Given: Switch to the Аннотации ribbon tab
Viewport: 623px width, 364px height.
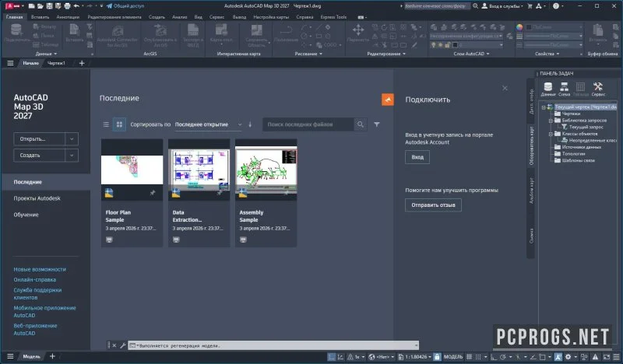Looking at the screenshot, I should (x=68, y=17).
